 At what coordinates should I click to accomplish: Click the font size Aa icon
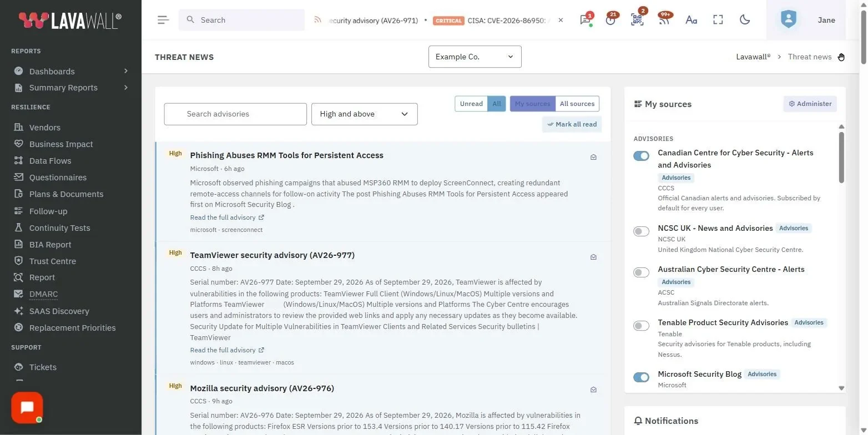[x=691, y=20]
